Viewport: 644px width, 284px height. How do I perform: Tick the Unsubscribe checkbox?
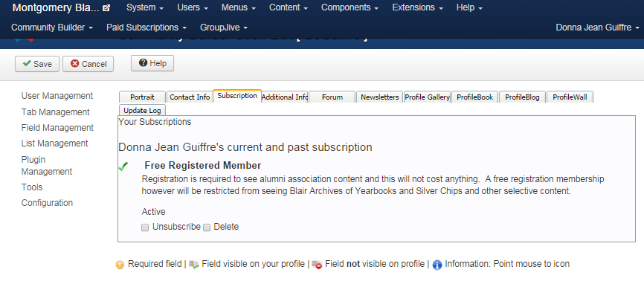tap(145, 227)
